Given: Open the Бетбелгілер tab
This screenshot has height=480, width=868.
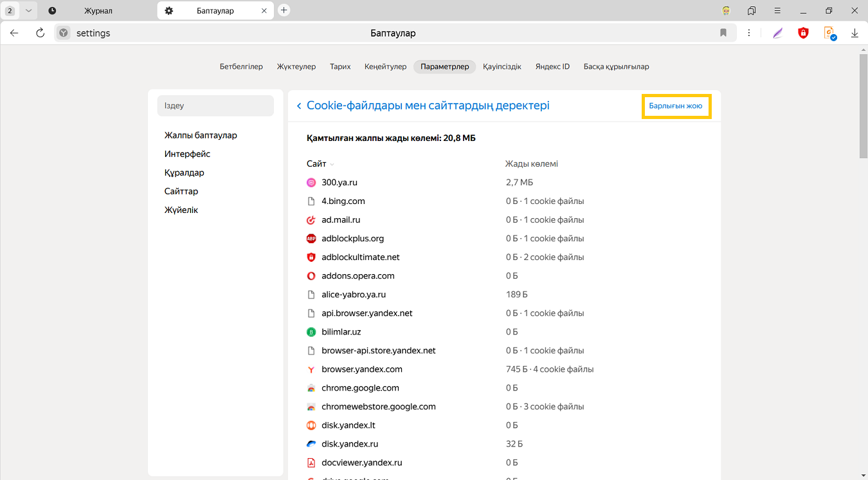Looking at the screenshot, I should [x=241, y=66].
